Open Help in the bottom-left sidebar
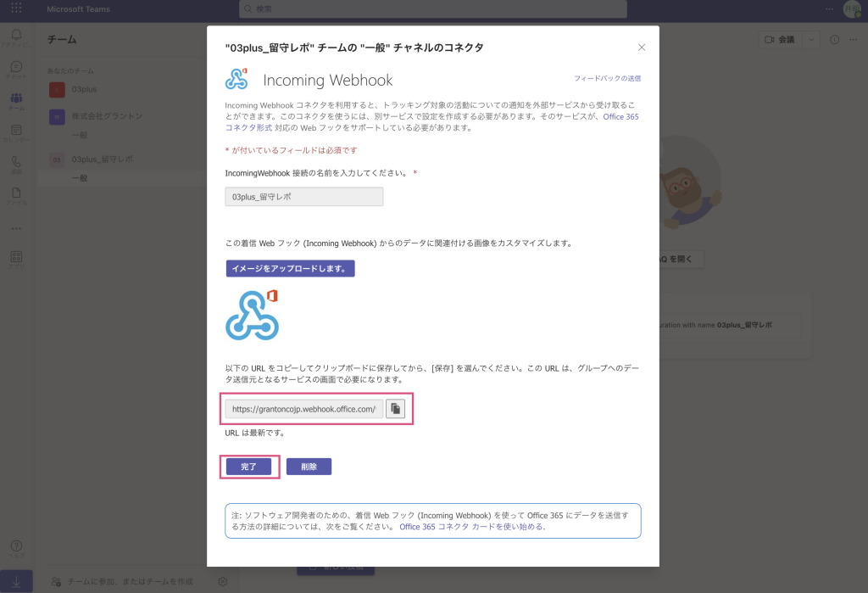Viewport: 868px width, 593px height. pos(16,548)
